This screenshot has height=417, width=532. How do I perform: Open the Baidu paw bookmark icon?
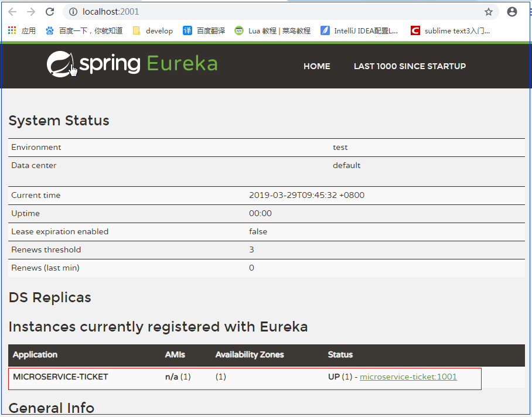(x=50, y=31)
